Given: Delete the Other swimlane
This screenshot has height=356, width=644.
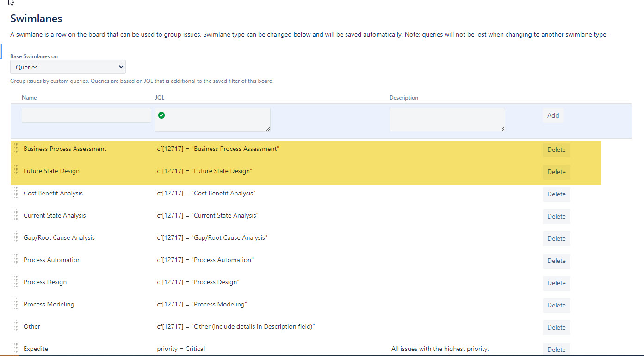Looking at the screenshot, I should (x=557, y=327).
